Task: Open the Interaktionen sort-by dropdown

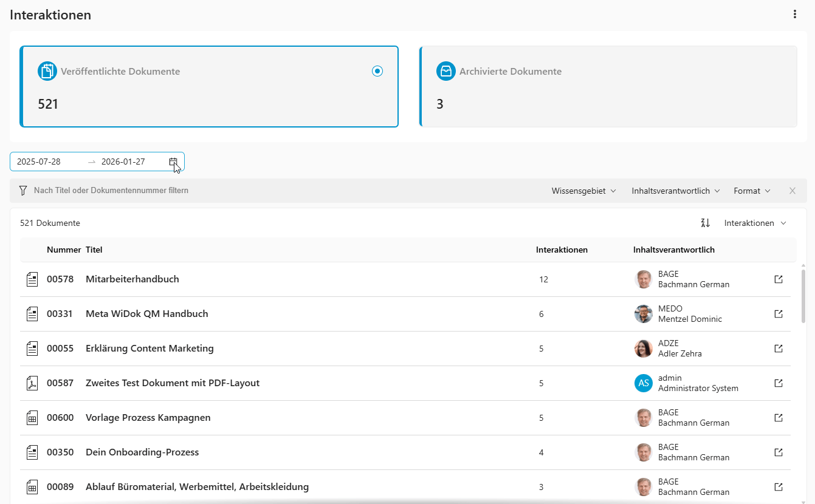Action: pos(755,223)
